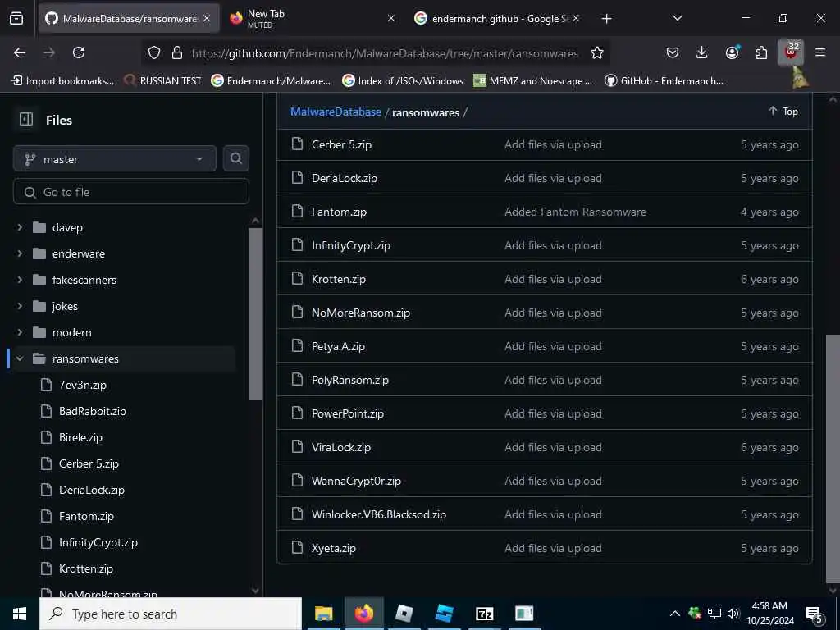Open MEMZ and Noescape bookmark

(x=533, y=81)
